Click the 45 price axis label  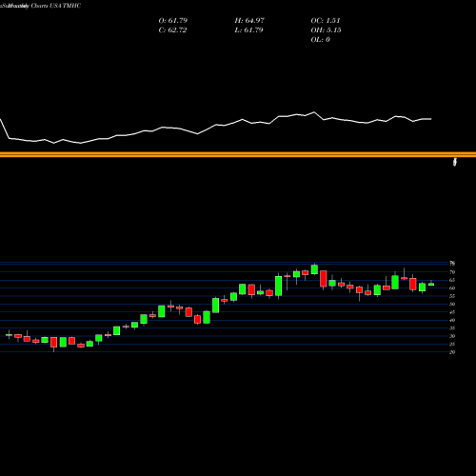452,312
